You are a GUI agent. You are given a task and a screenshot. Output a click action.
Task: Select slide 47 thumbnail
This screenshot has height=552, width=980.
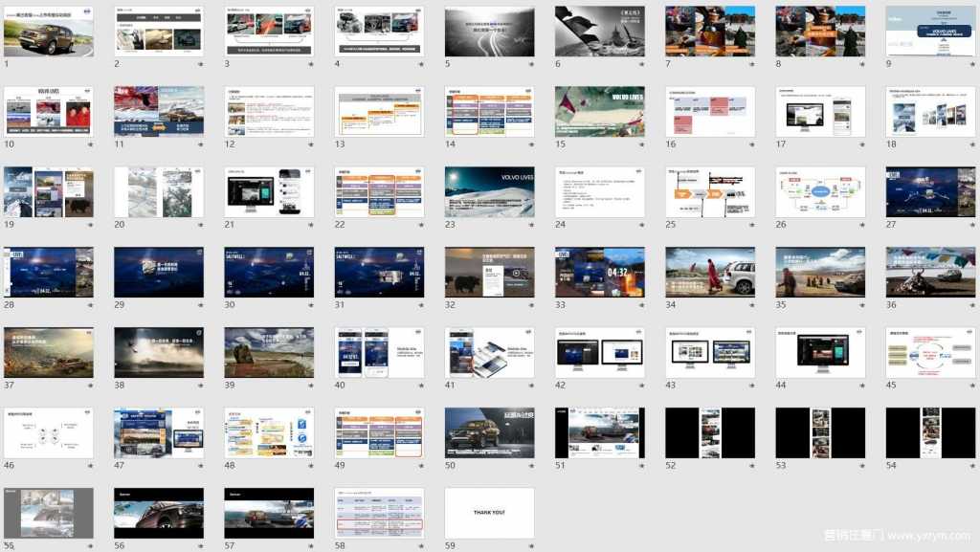[x=159, y=432]
